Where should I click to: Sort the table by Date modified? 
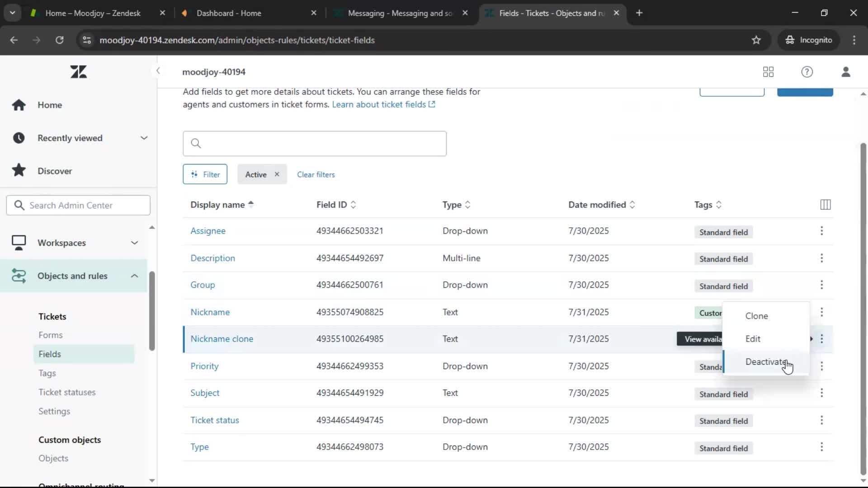click(602, 205)
